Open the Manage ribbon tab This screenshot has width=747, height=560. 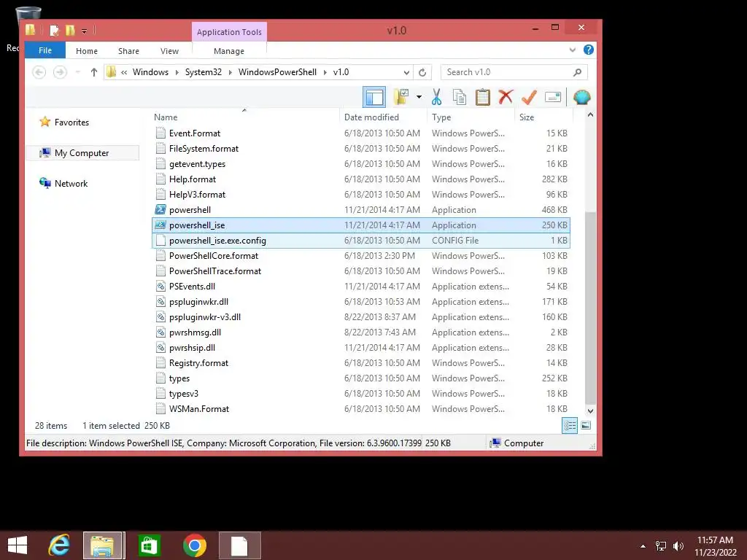coord(229,51)
